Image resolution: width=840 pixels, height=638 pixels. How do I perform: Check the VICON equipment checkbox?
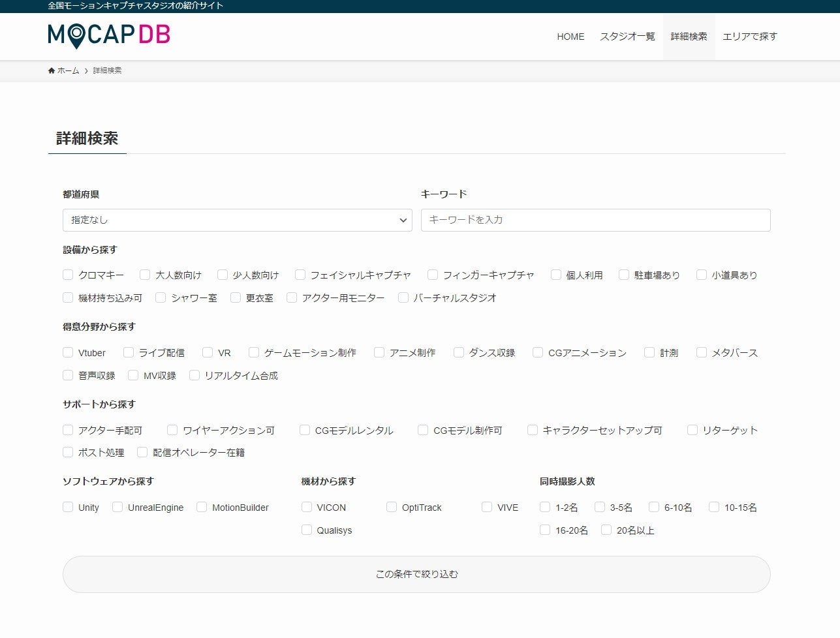pyautogui.click(x=307, y=507)
